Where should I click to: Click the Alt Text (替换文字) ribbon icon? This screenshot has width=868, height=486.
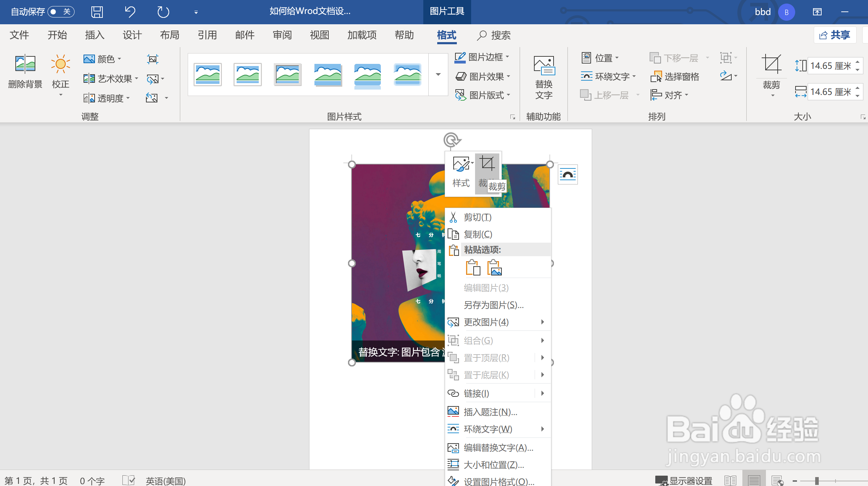pyautogui.click(x=543, y=66)
